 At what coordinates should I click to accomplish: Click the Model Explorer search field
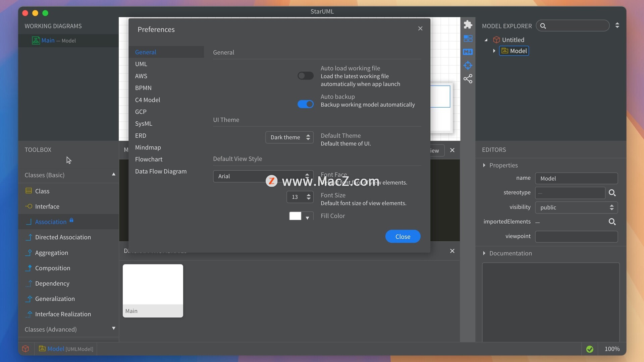tap(573, 26)
